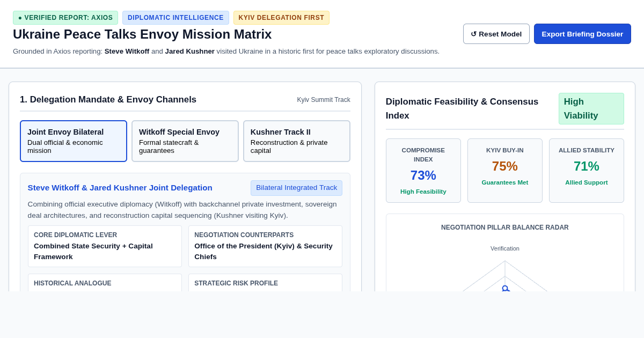Click the Ukraine Peace Talks Envoy Mission Matrix title

142,34
